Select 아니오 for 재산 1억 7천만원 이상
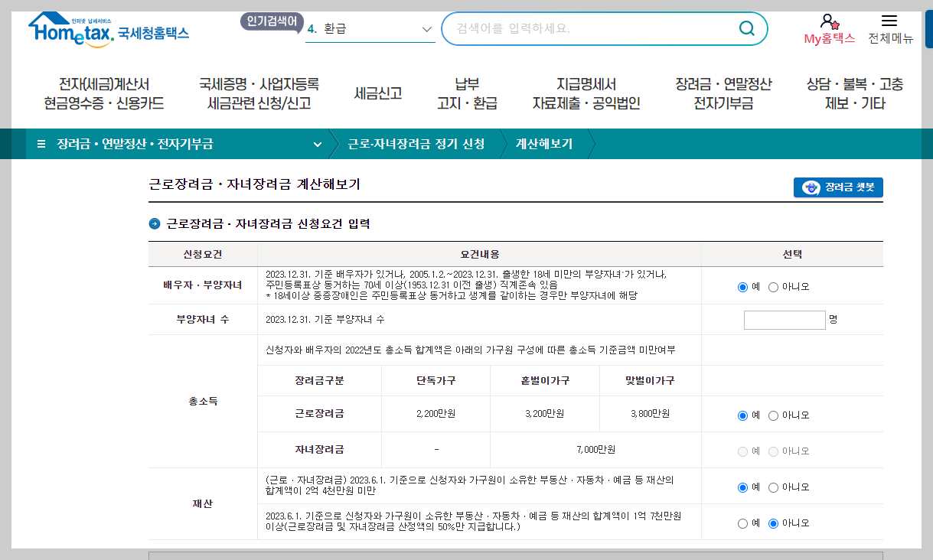Viewport: 933px width, 560px height. pyautogui.click(x=773, y=523)
